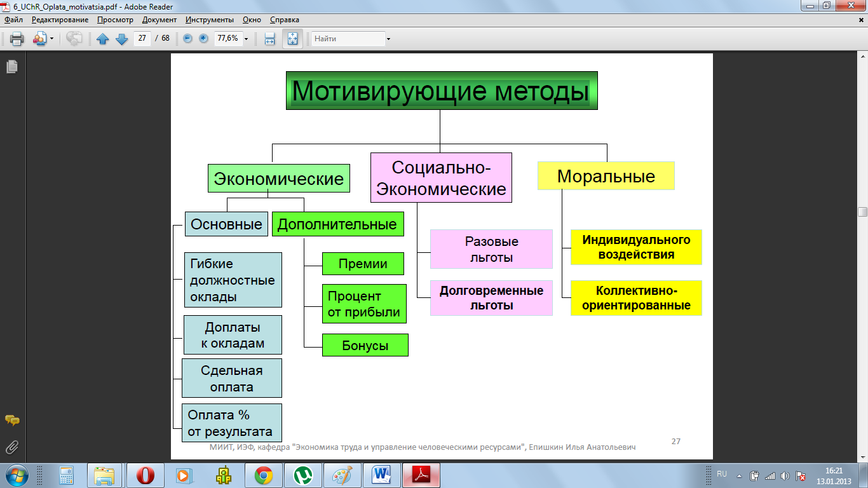Click the power plug tray icon
This screenshot has height=488, width=868.
pos(754,475)
